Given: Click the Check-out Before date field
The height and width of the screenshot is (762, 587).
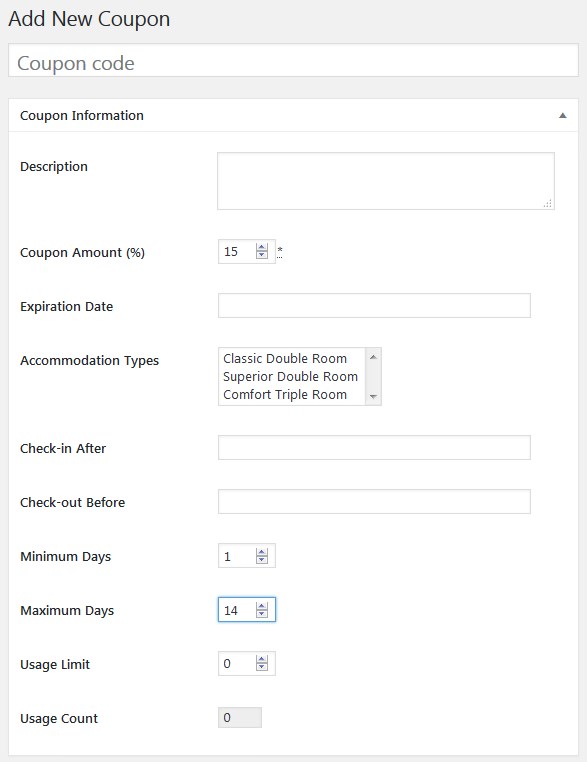Looking at the screenshot, I should (374, 502).
